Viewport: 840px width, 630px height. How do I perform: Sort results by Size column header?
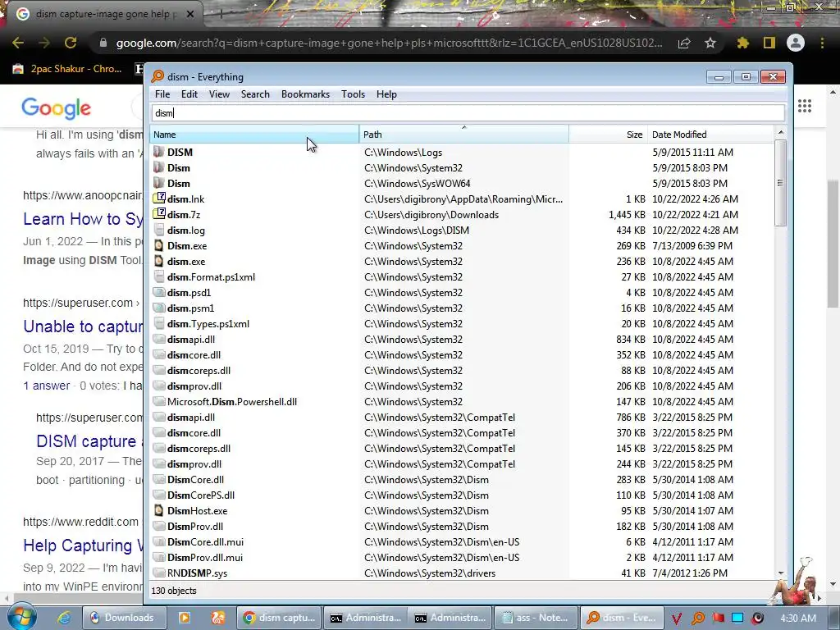pos(608,135)
